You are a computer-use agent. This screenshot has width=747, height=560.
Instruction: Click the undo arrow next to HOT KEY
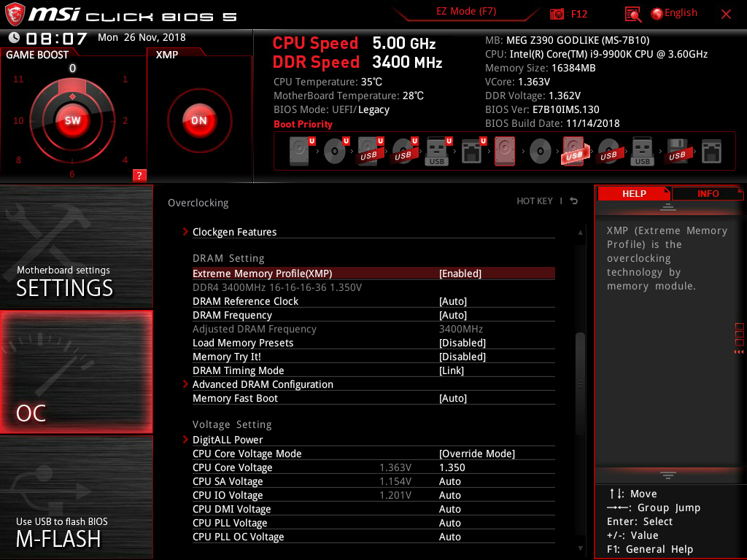(x=574, y=201)
